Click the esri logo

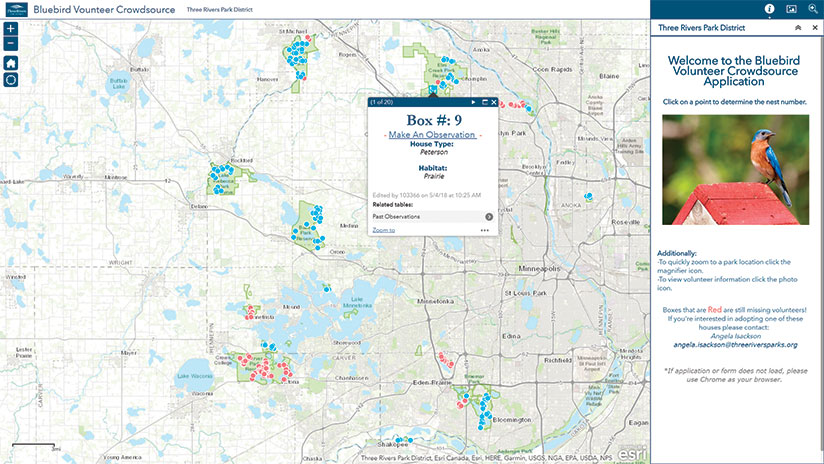coord(631,453)
